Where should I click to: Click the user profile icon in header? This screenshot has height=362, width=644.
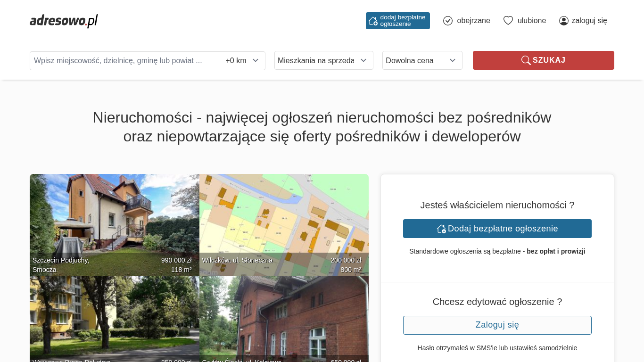tap(563, 21)
